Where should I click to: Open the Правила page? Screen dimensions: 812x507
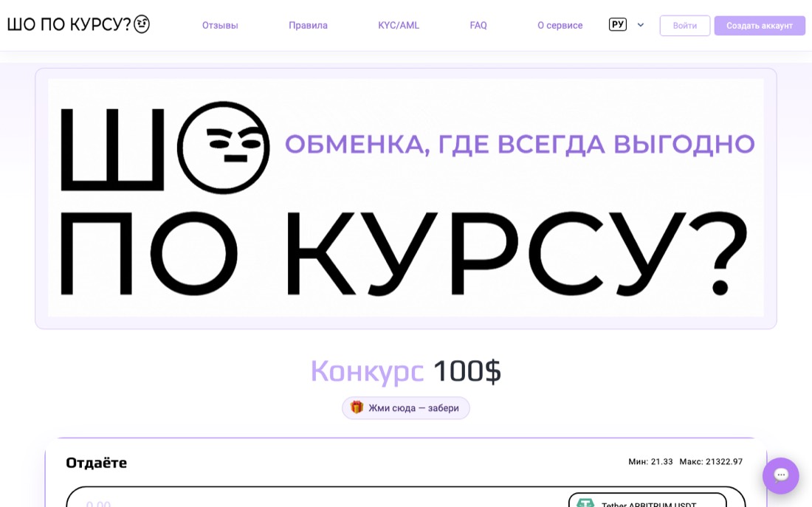(308, 25)
